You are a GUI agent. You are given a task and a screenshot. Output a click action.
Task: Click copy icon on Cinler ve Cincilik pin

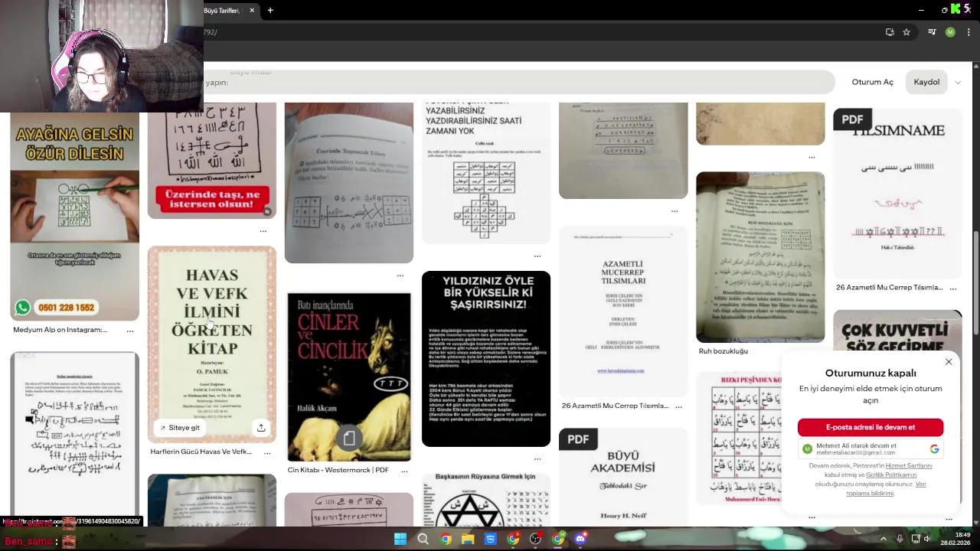tap(349, 438)
